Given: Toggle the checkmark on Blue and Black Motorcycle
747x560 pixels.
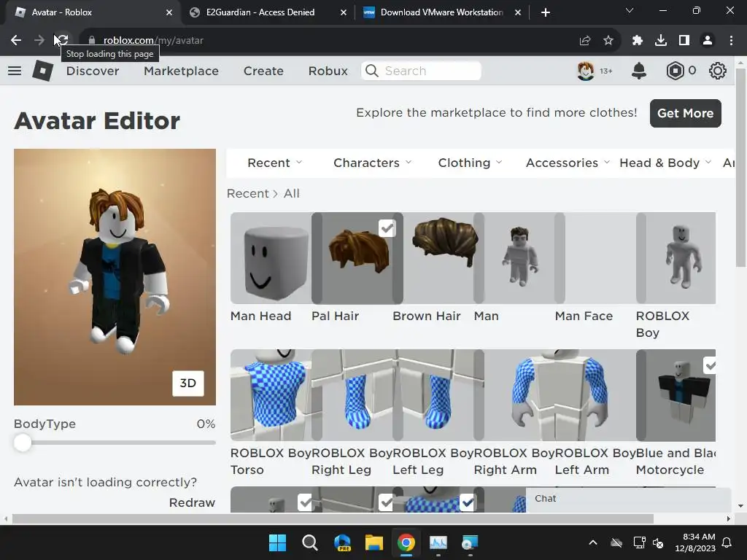Looking at the screenshot, I should [710, 365].
